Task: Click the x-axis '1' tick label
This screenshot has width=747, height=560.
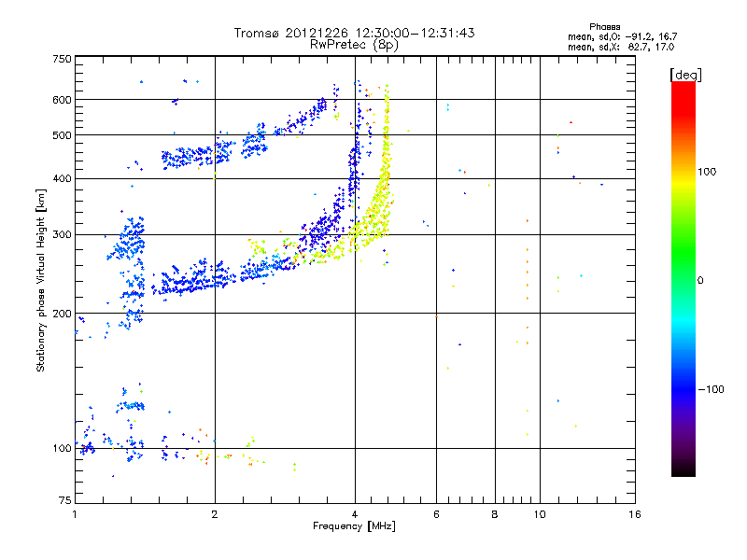Action: [x=75, y=514]
